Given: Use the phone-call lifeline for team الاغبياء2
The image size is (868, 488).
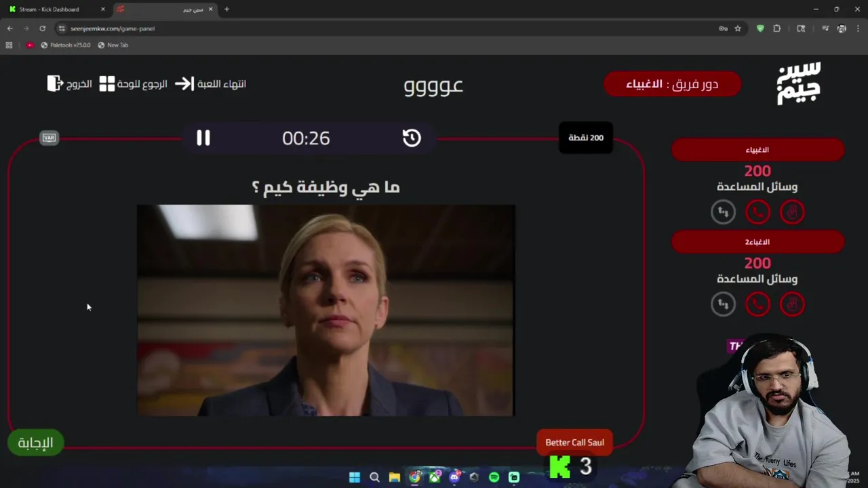Looking at the screenshot, I should 757,304.
